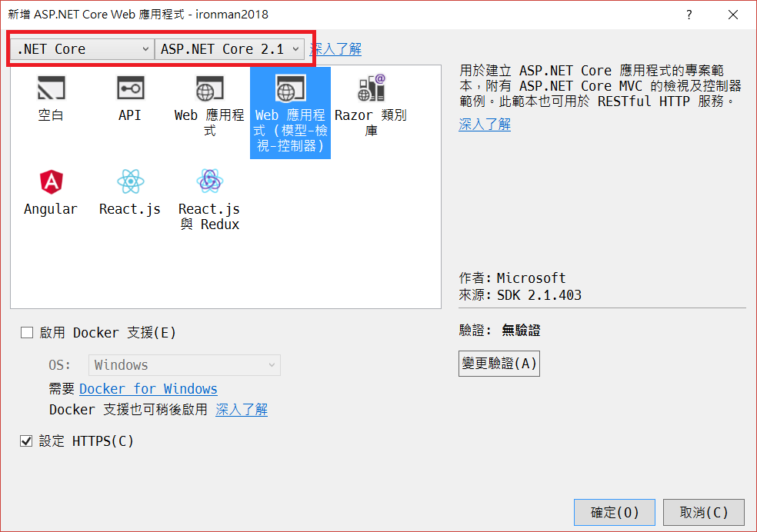This screenshot has width=757, height=532.
Task: Cancel with the 取消(C) button
Action: pyautogui.click(x=704, y=512)
